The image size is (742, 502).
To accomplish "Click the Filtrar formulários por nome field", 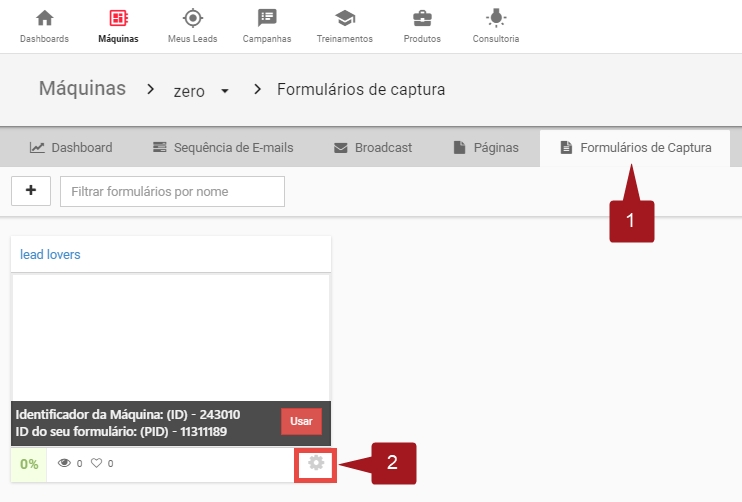I will [172, 191].
